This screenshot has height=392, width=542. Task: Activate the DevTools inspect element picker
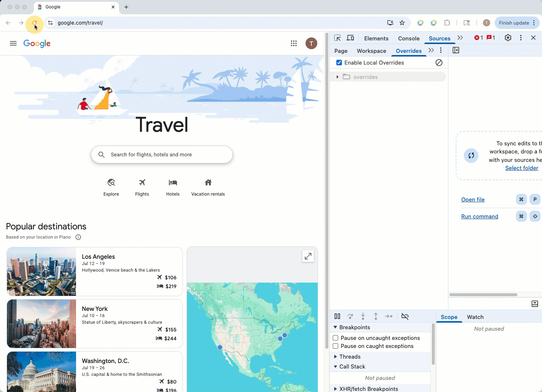tap(337, 38)
